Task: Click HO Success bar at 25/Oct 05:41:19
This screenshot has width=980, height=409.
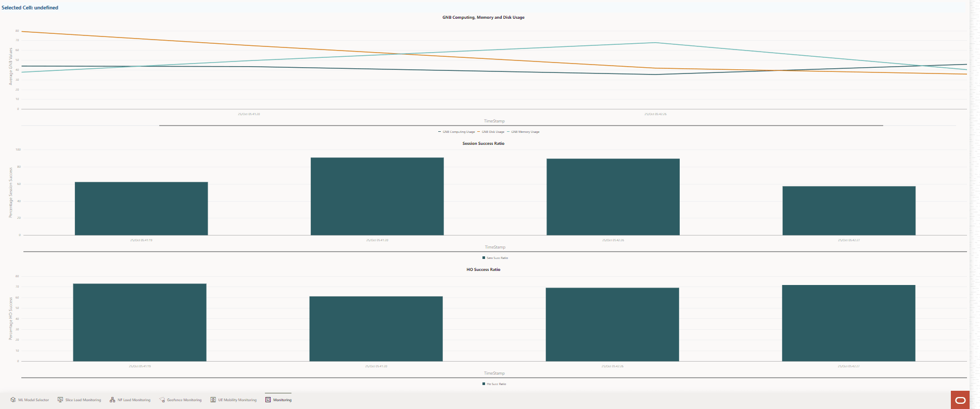Action: (x=139, y=323)
